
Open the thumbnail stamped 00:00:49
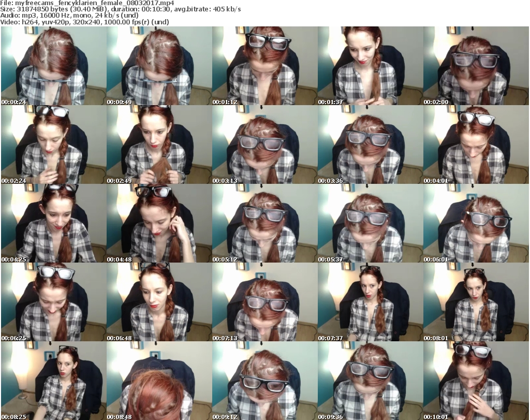pyautogui.click(x=159, y=66)
